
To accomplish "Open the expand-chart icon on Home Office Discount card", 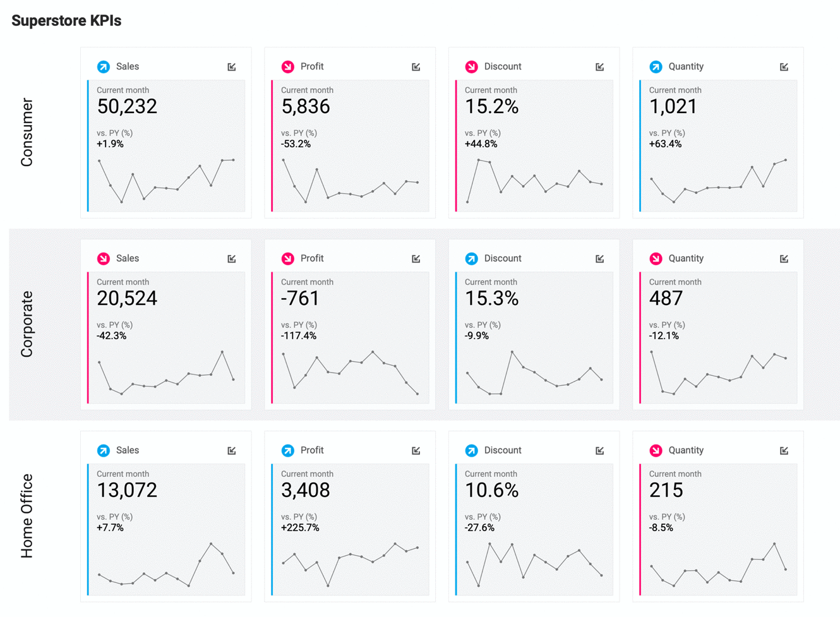I will 601,450.
